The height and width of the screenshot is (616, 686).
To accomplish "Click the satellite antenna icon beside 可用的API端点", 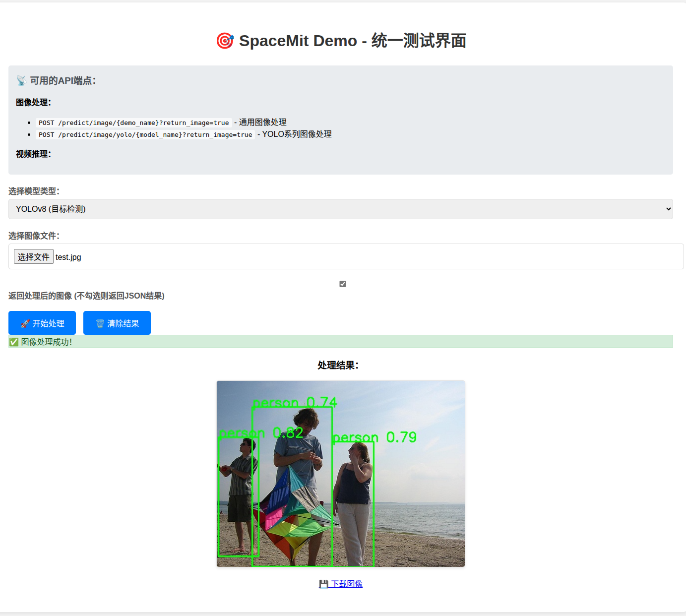I will [x=21, y=80].
